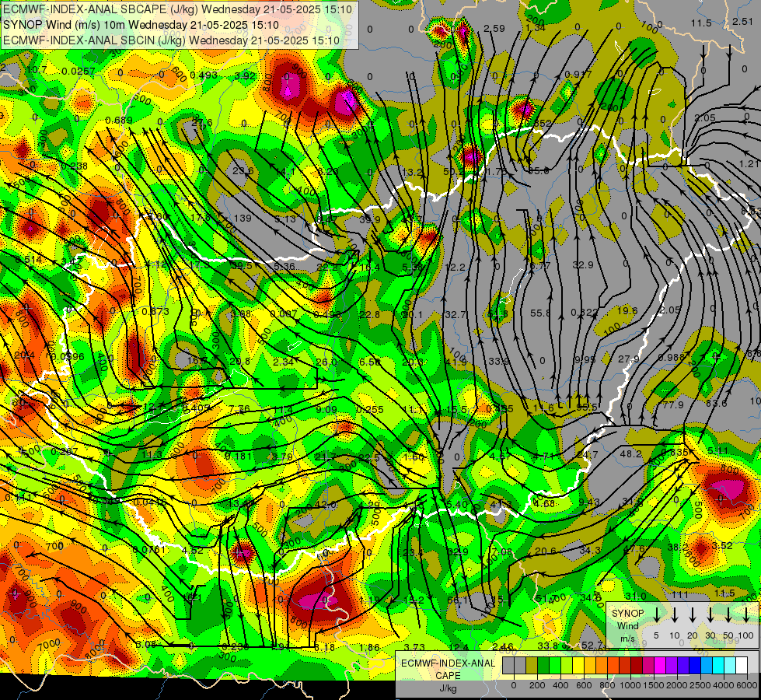
Task: Click the map value 19.6
Action: pyautogui.click(x=627, y=310)
